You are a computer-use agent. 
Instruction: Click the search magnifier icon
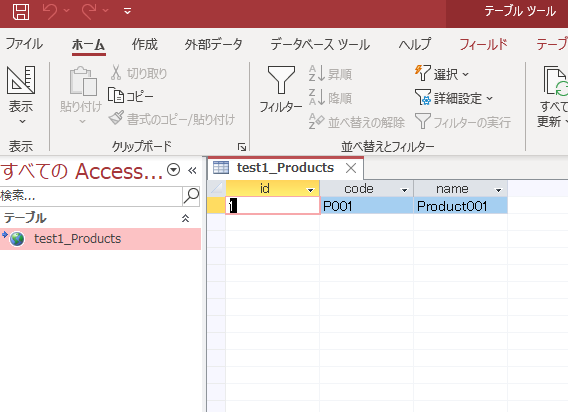191,196
